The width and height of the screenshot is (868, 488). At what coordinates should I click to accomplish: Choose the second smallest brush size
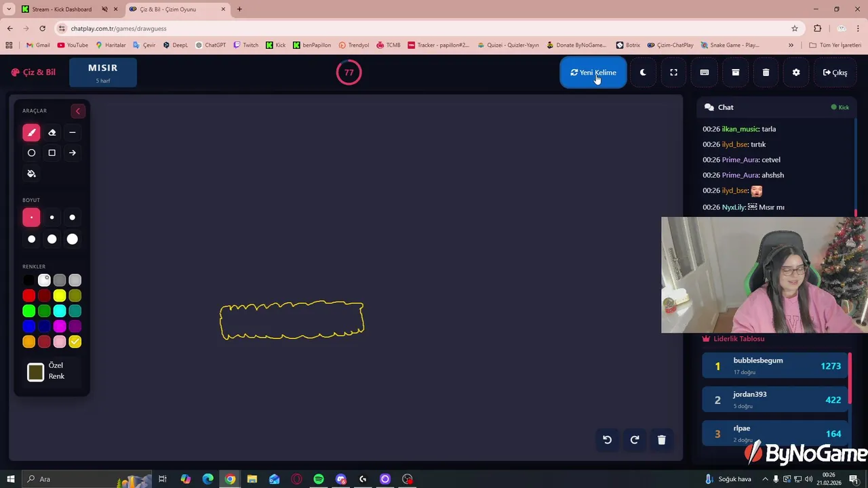[52, 218]
